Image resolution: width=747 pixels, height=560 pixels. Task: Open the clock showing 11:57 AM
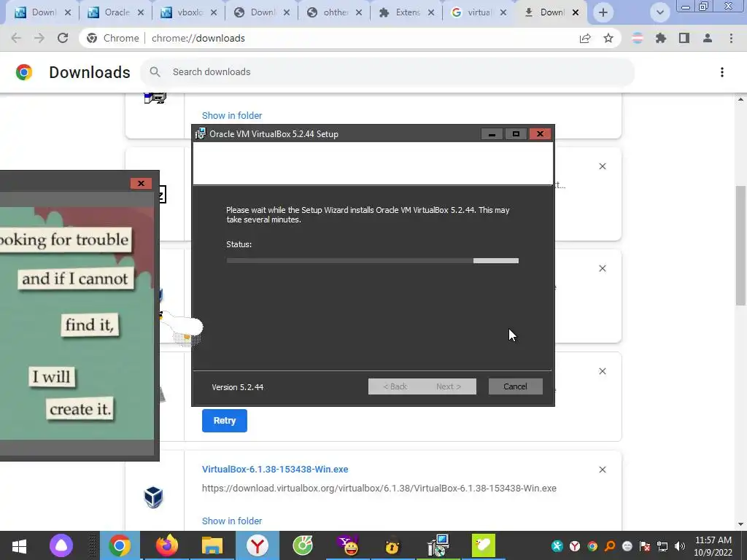[x=713, y=546]
